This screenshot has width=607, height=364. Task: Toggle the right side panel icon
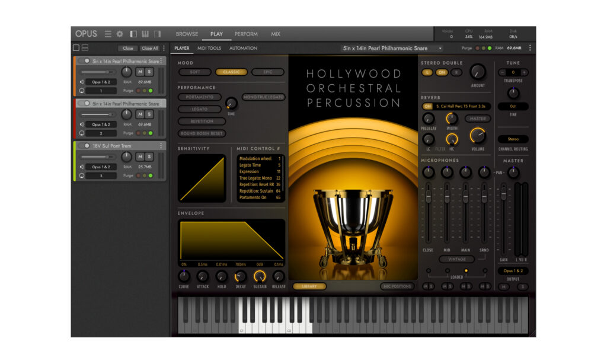pos(157,34)
